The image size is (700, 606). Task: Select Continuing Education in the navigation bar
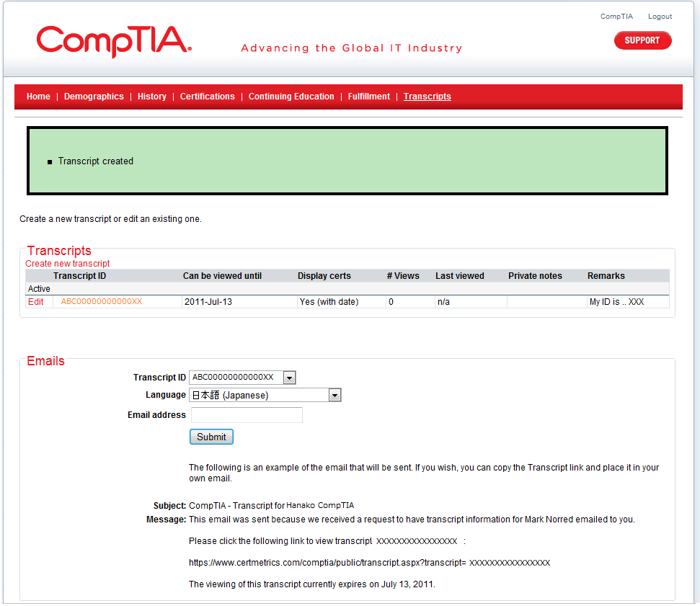coord(291,97)
